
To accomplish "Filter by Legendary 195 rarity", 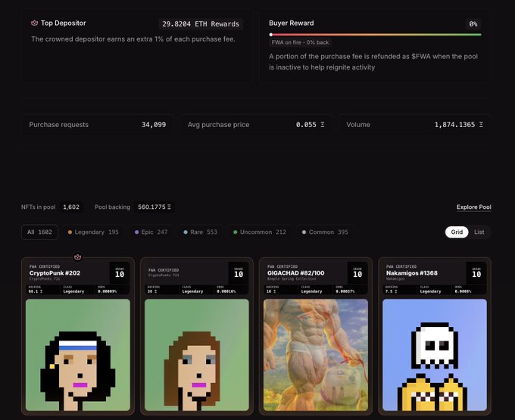I will click(x=93, y=232).
